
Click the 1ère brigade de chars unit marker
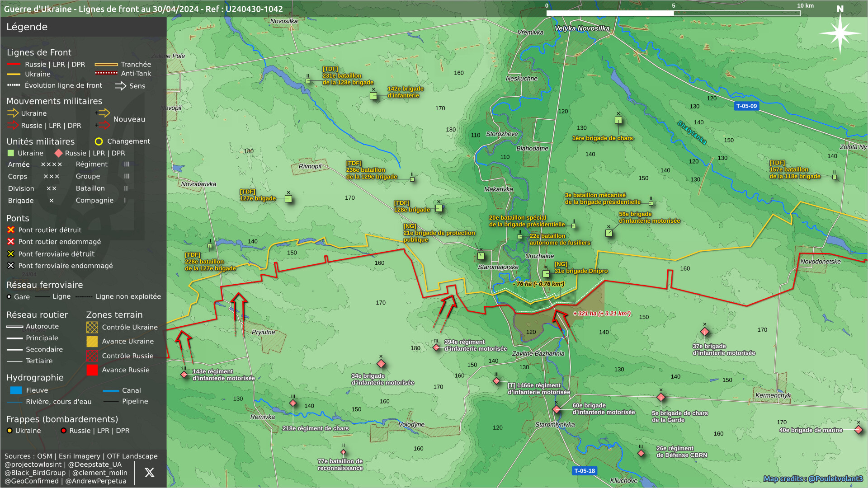618,120
